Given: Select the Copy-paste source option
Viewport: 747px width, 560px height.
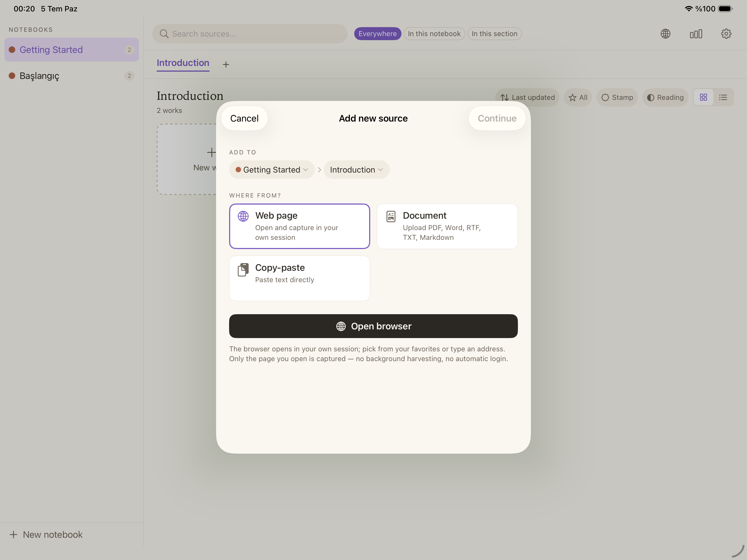Looking at the screenshot, I should tap(300, 278).
